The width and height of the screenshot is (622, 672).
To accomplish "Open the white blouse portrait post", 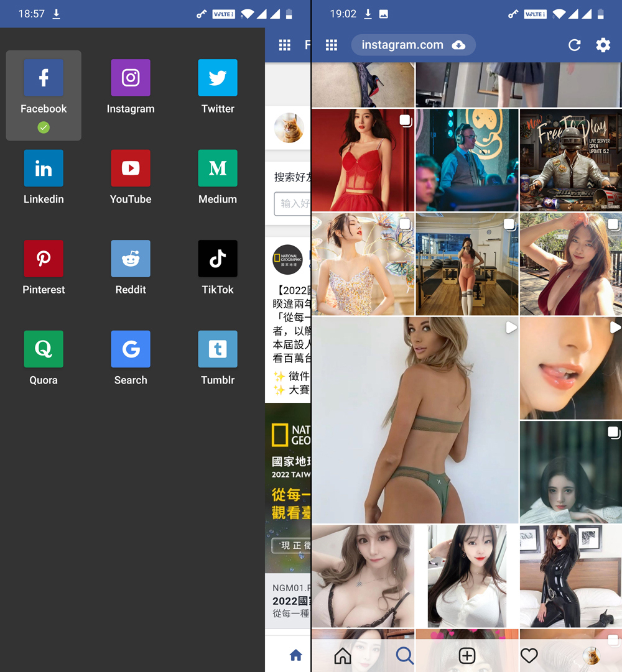I will click(467, 576).
